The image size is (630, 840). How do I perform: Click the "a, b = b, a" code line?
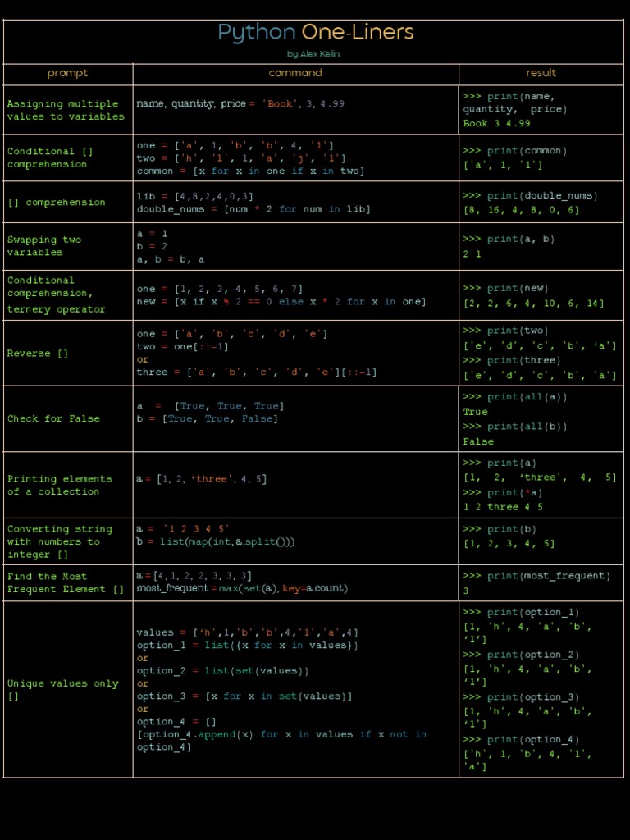click(171, 258)
